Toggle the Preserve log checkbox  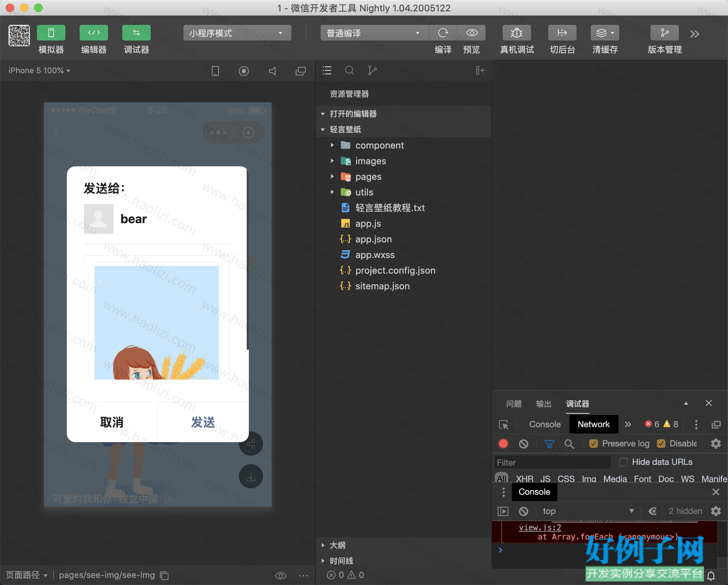coord(594,444)
